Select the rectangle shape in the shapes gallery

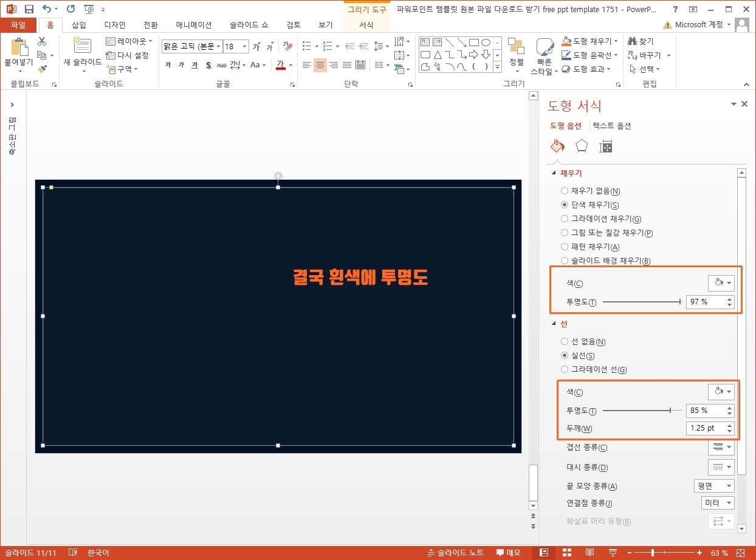474,42
